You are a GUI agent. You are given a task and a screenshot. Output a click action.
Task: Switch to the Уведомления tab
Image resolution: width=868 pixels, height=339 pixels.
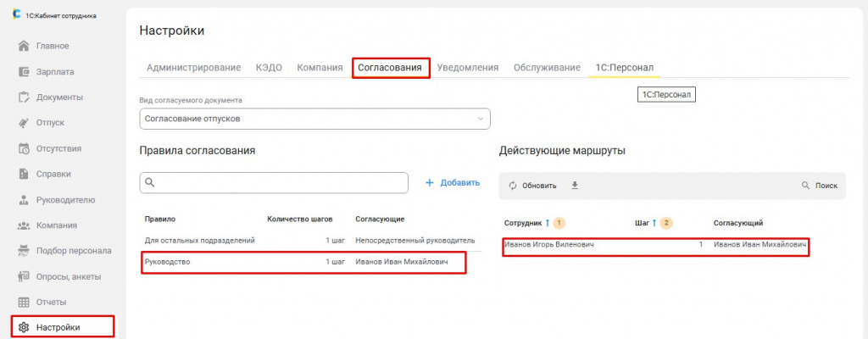(467, 68)
